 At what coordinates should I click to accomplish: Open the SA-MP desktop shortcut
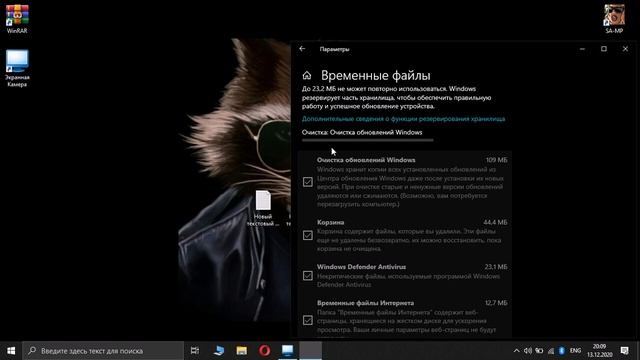point(614,19)
